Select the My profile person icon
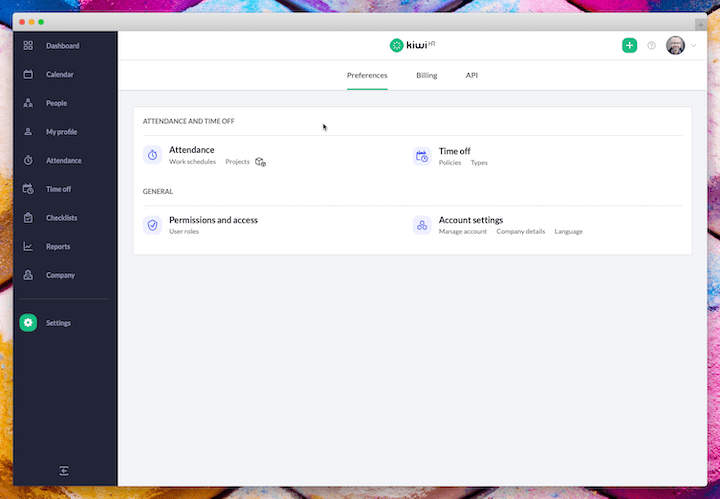Viewport: 720px width, 499px height. (x=28, y=132)
